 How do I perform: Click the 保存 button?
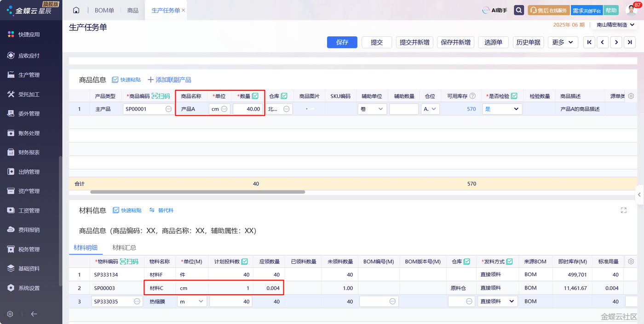342,42
